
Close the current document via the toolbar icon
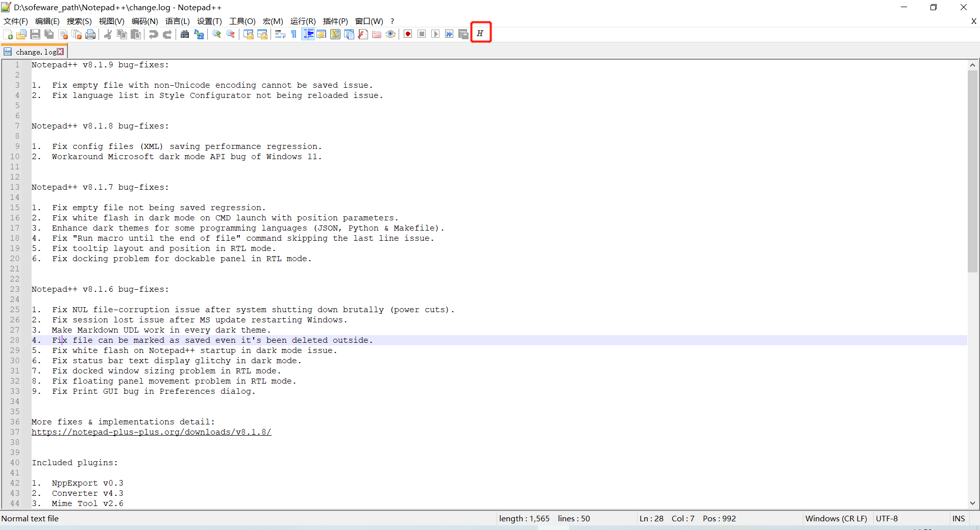63,34
